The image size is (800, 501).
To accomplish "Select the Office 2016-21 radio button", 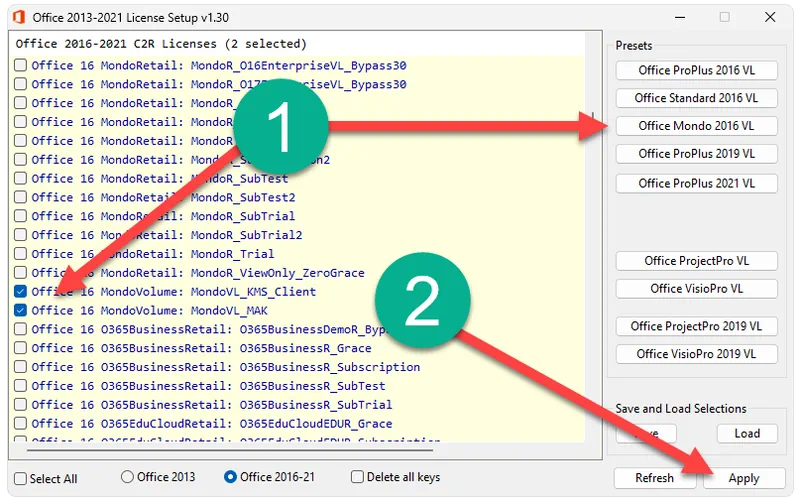I will (231, 477).
